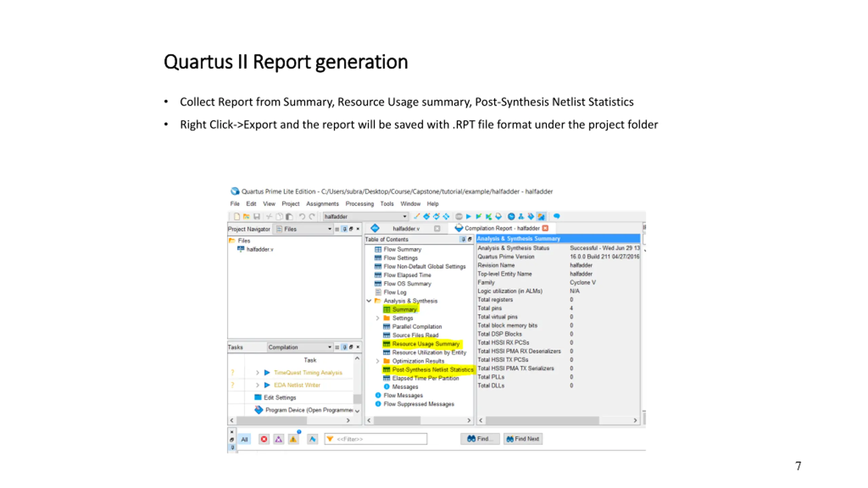Screen dimensions: 868x488
Task: Click the Programmer icon in main toolbar
Action: 531,216
